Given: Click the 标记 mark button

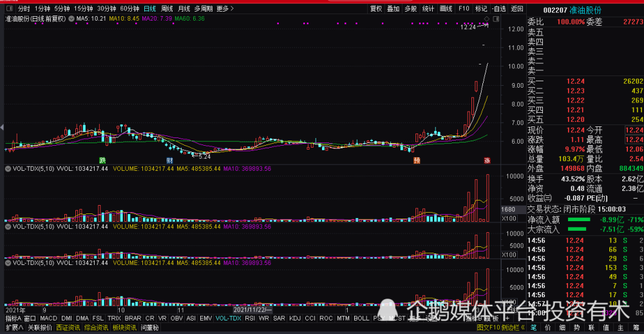Looking at the screenshot, I should click(481, 8).
